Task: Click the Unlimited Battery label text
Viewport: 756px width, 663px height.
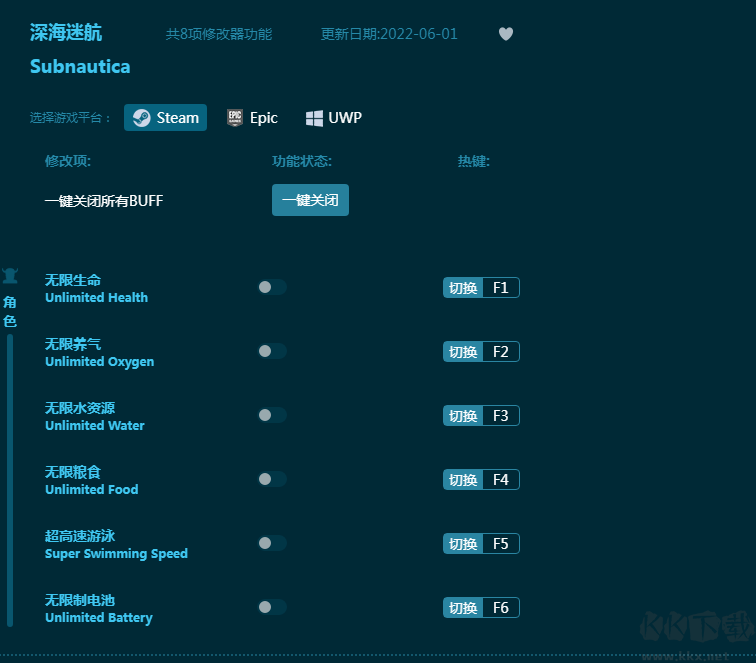Action: [x=99, y=618]
